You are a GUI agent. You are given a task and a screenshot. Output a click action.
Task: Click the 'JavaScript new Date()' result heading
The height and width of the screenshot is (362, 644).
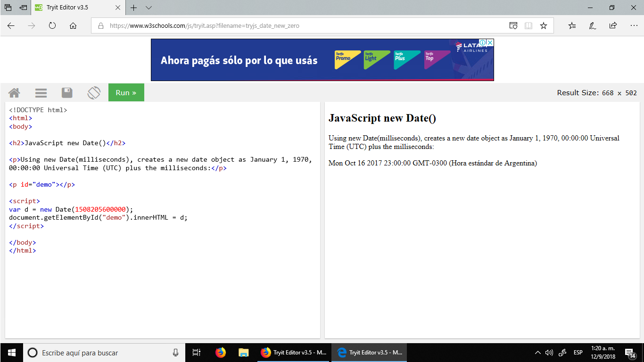click(x=382, y=118)
